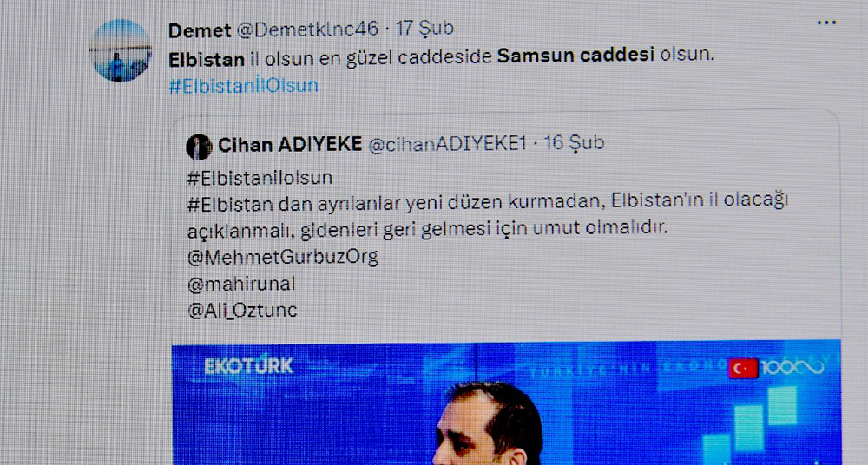The height and width of the screenshot is (465, 868).
Task: Click Cihan ADIYEKE's small avatar icon
Action: click(200, 147)
